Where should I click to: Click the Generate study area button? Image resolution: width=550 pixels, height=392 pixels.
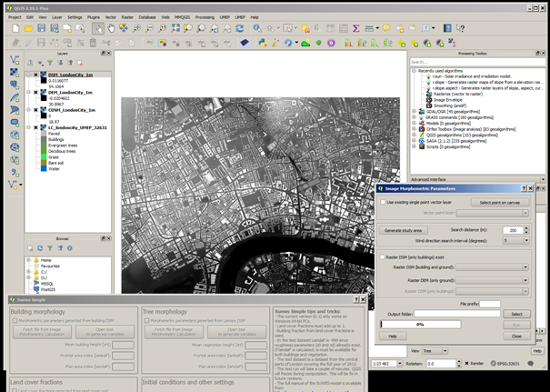click(x=403, y=231)
